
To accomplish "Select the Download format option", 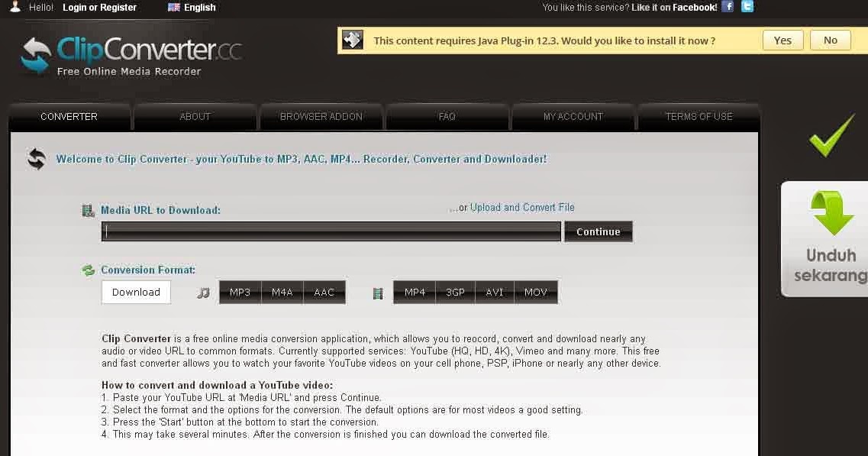I will pyautogui.click(x=136, y=292).
